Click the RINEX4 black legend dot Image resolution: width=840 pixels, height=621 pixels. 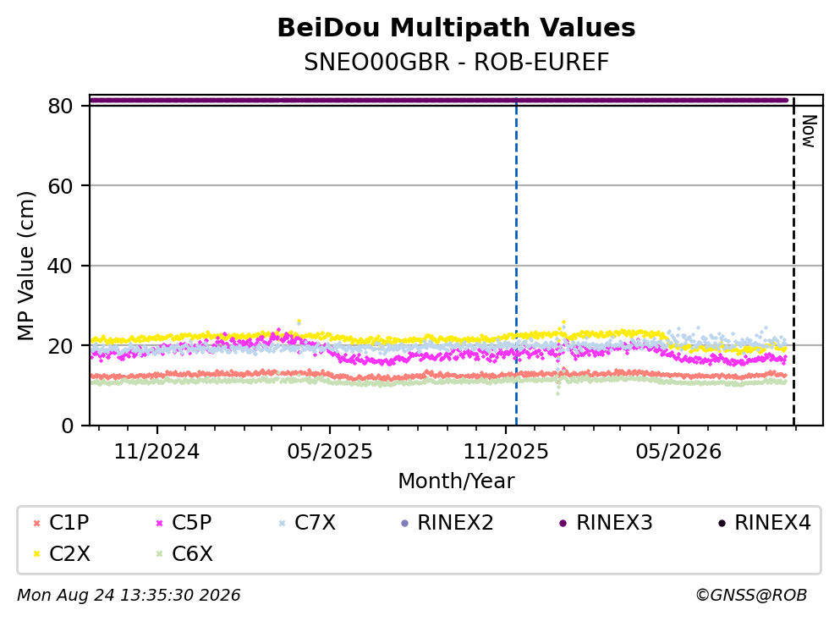point(722,523)
